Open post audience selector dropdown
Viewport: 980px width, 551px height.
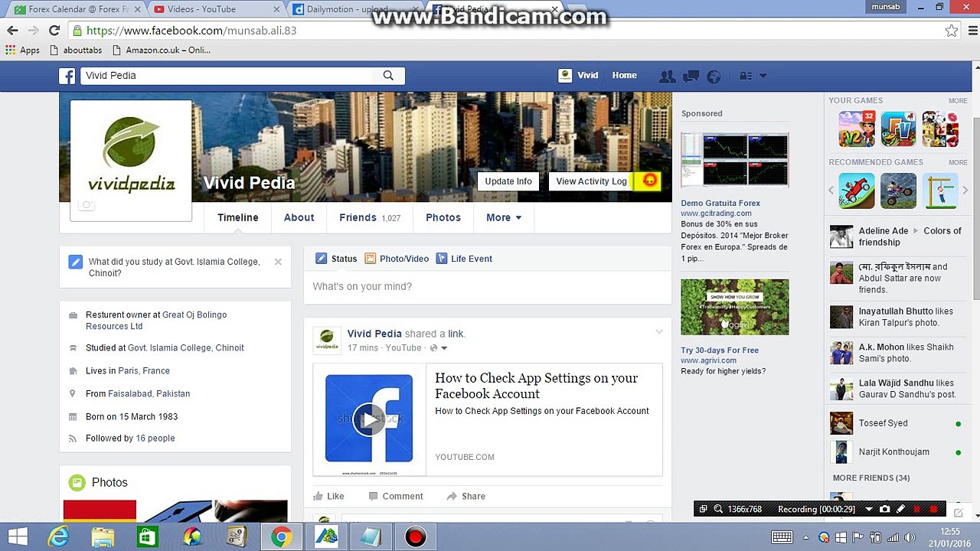tap(438, 348)
